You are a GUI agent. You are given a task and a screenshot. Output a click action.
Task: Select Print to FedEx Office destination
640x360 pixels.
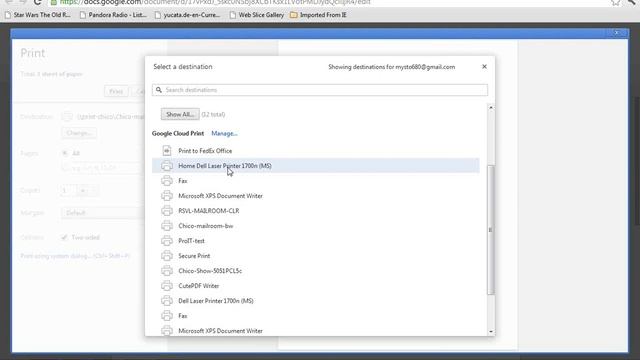coord(316,151)
